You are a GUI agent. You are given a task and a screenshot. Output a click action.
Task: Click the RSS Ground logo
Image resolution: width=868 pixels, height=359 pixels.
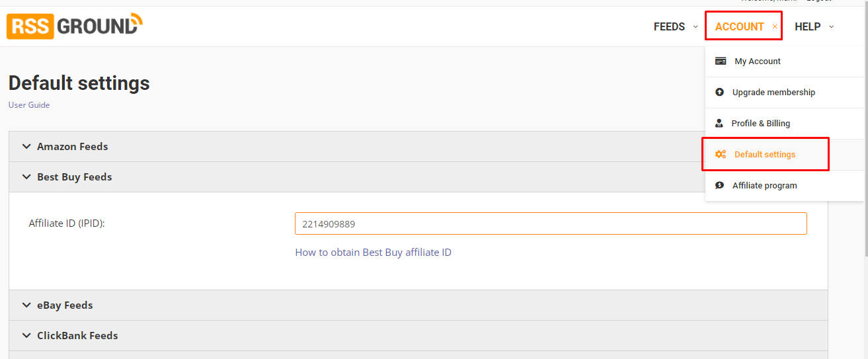point(75,26)
